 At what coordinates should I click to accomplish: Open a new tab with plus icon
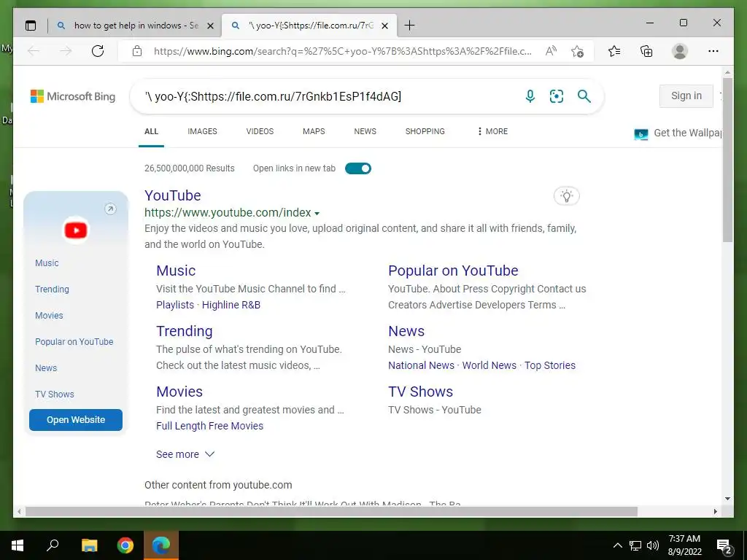click(409, 26)
